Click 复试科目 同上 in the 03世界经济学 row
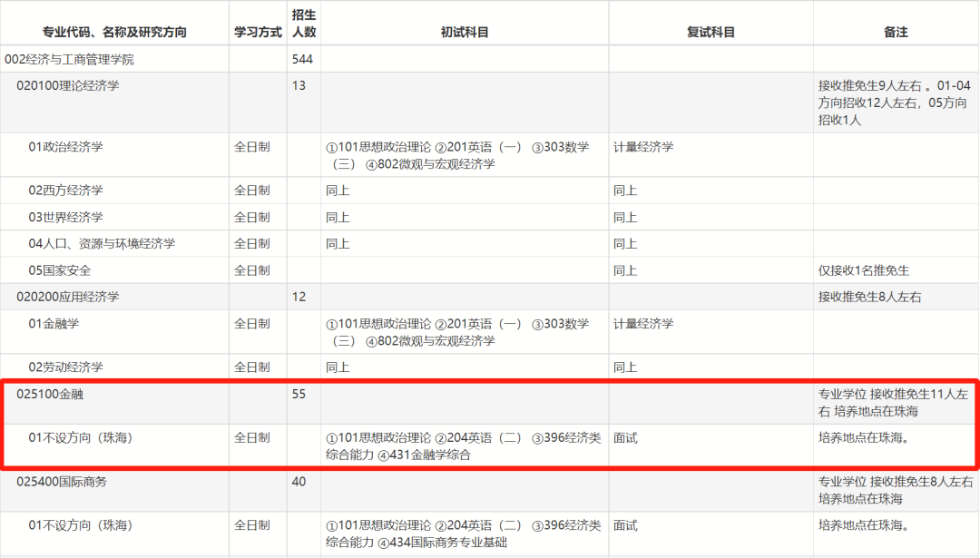The image size is (980, 558). (625, 218)
